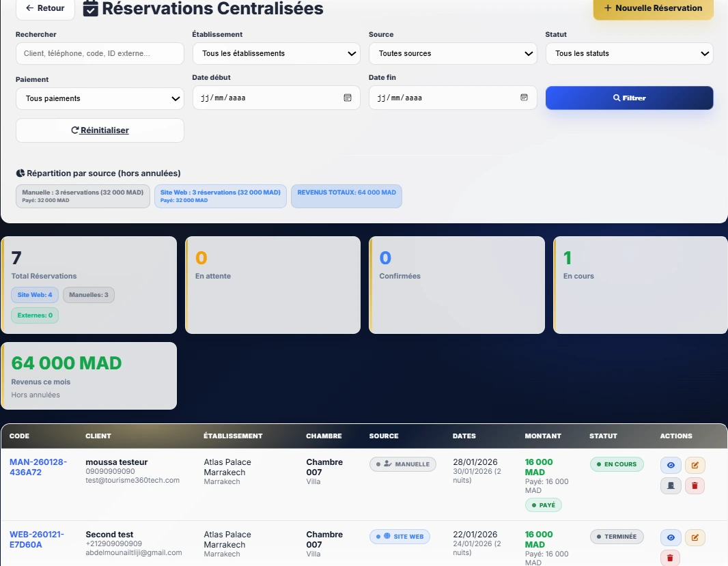Viewport: 728px width, 566px height.
Task: Expand the Statut dropdown
Action: [x=629, y=53]
